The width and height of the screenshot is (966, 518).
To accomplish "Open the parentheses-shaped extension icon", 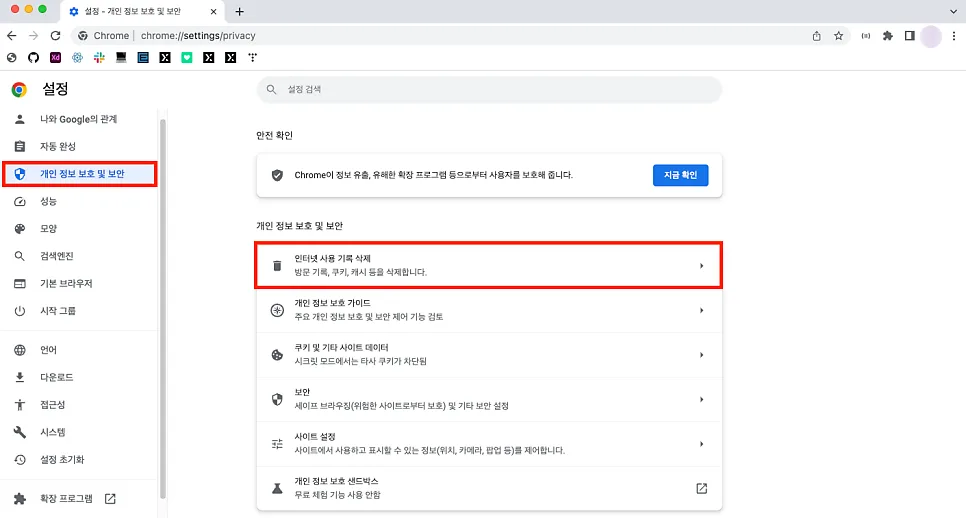I will (x=866, y=36).
